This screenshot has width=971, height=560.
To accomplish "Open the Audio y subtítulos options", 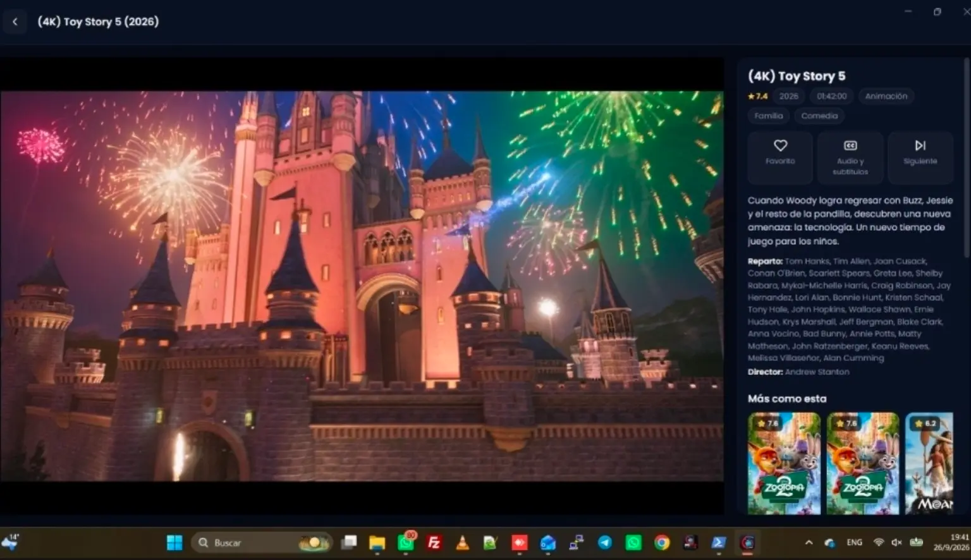I will click(x=850, y=157).
